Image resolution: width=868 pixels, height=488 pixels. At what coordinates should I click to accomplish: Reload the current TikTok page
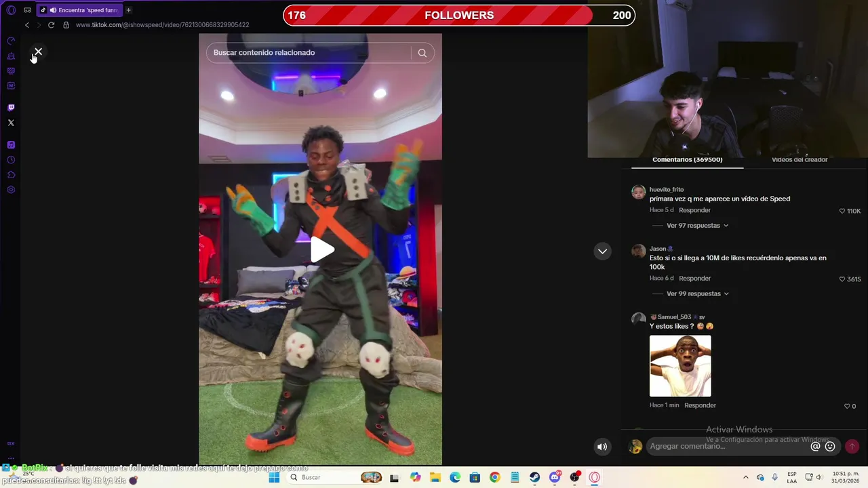[51, 25]
